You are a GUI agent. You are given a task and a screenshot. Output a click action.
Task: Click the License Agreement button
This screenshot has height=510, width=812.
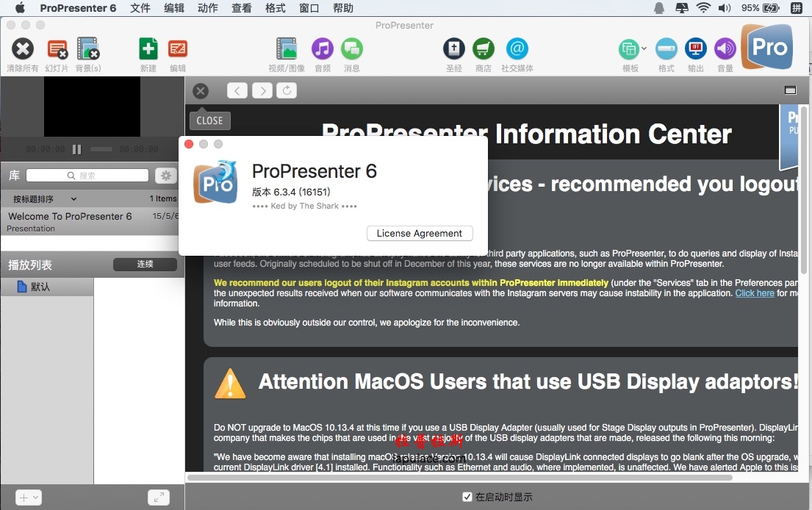(x=420, y=234)
